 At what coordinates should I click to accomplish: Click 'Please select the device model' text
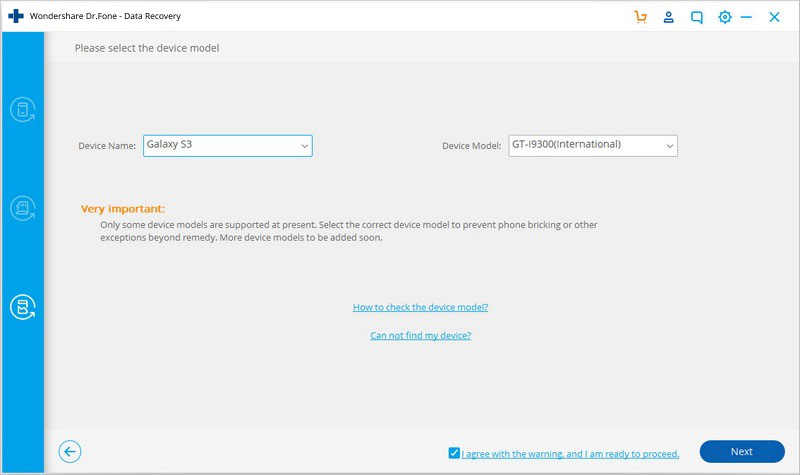point(147,48)
